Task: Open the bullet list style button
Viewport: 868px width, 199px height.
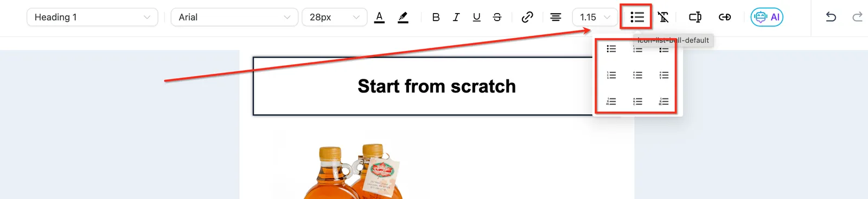Action: coord(637,17)
